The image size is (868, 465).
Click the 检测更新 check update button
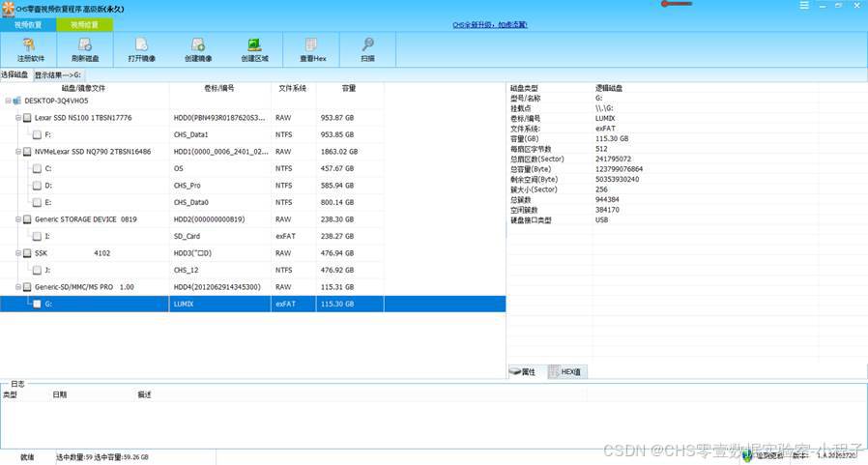764,456
